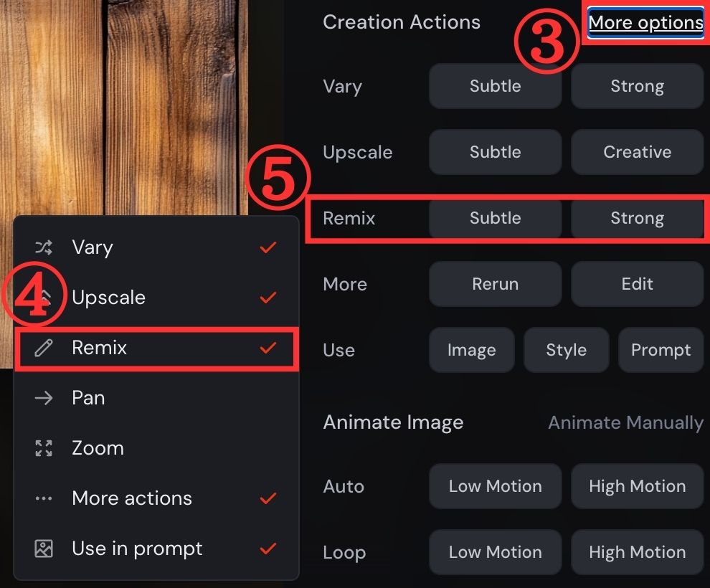Click the Rerun button
This screenshot has height=588, width=710.
click(496, 284)
